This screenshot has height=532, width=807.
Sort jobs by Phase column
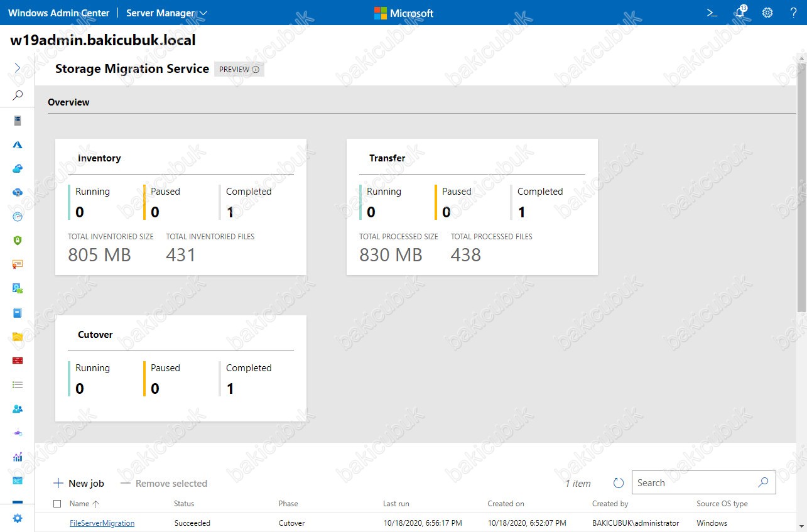288,504
